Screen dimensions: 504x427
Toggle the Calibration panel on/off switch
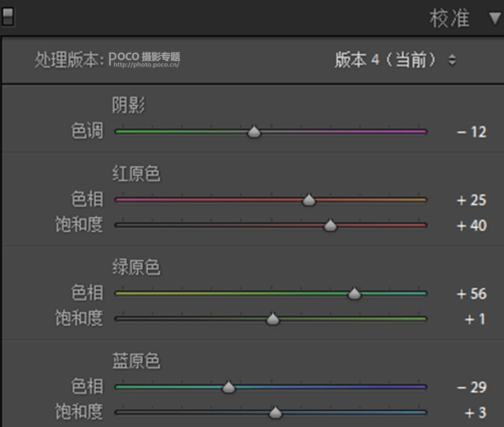click(7, 17)
